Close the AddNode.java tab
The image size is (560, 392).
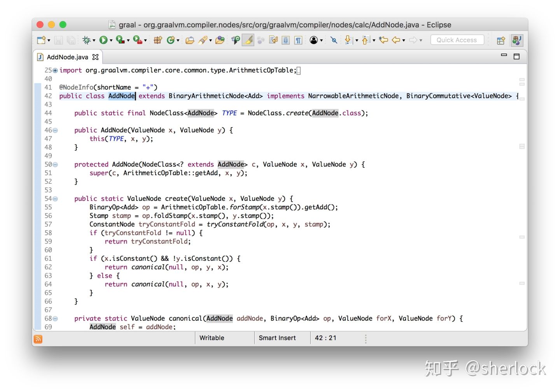[x=95, y=57]
